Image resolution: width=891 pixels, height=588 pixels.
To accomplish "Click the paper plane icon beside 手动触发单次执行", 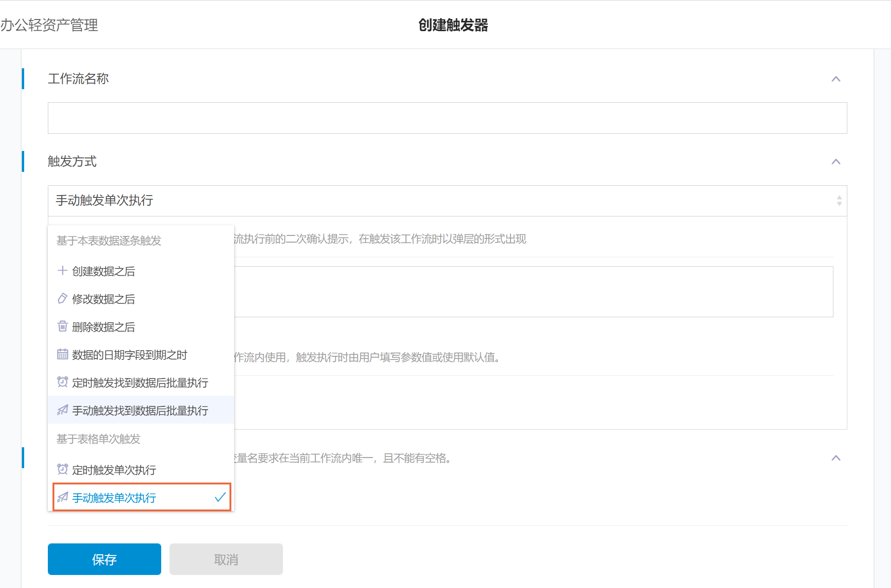I will (62, 497).
